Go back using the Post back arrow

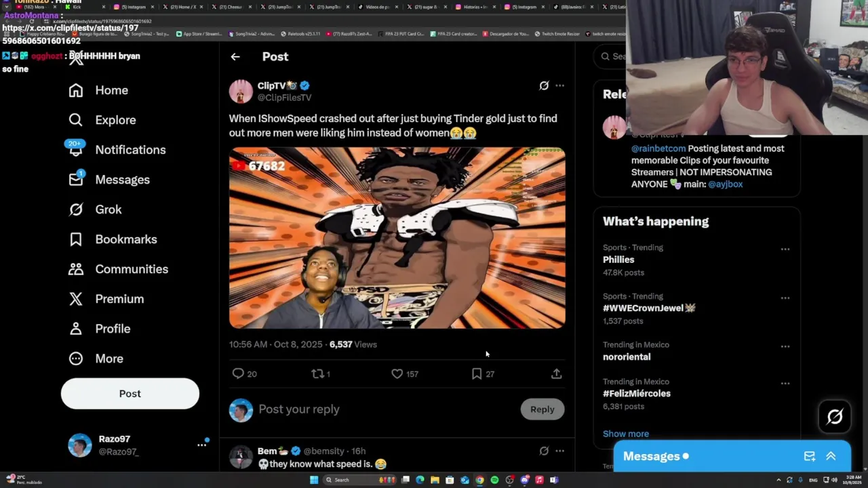pyautogui.click(x=235, y=57)
